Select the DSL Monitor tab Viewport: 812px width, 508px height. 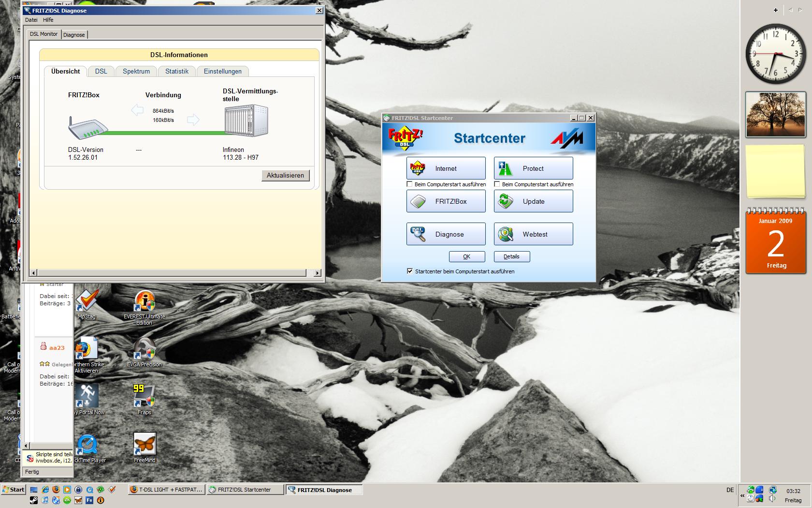coord(44,34)
